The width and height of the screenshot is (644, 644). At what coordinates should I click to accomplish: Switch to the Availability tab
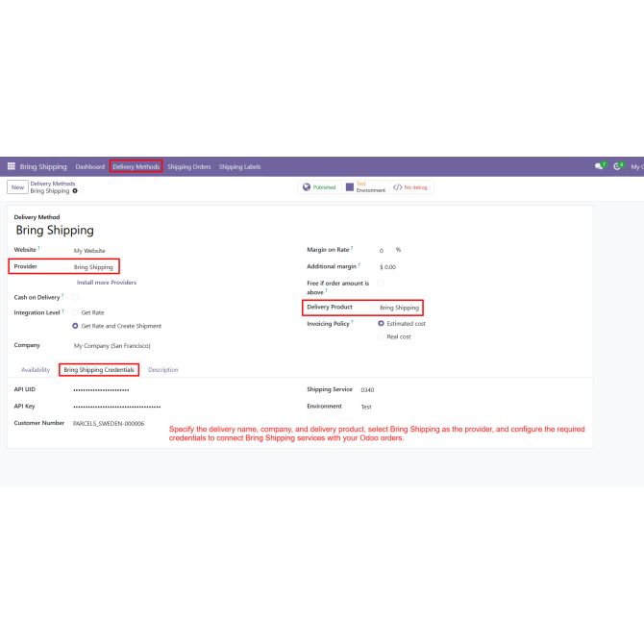(36, 370)
